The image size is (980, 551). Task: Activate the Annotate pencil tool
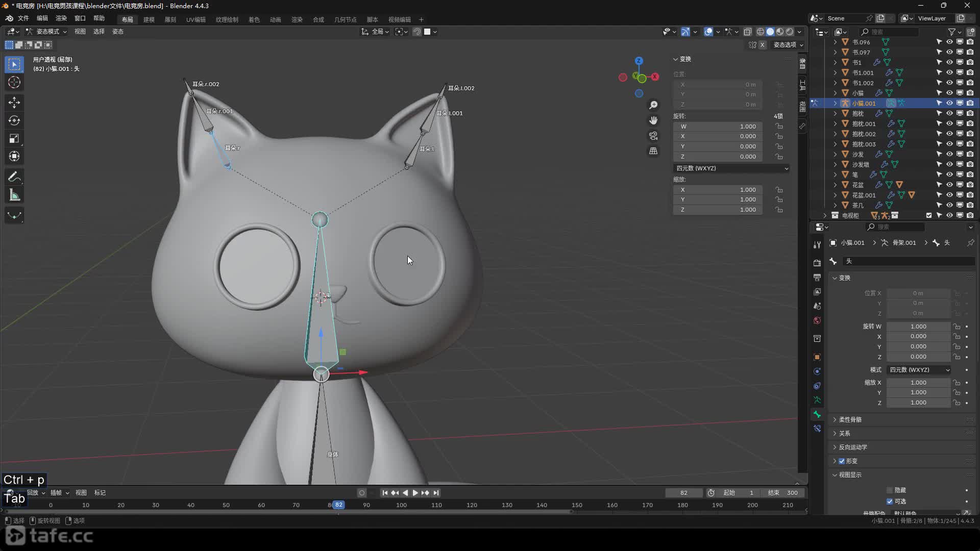[14, 177]
